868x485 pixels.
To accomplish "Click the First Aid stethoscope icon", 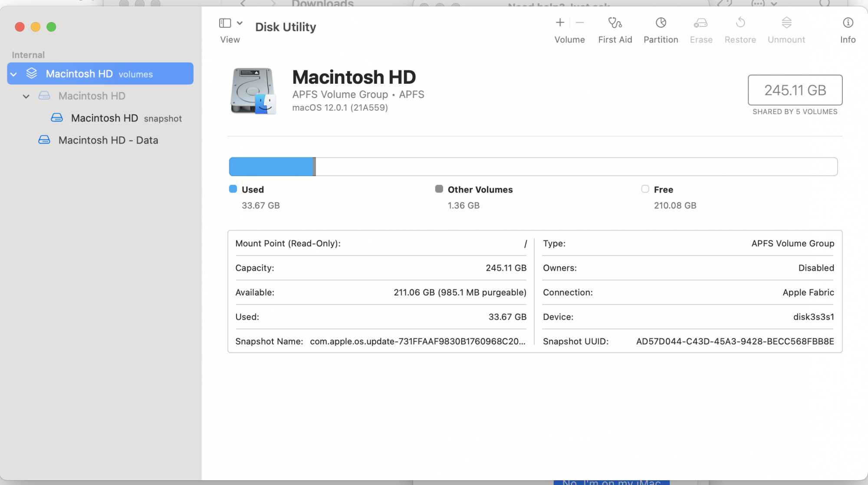I will click(x=615, y=23).
